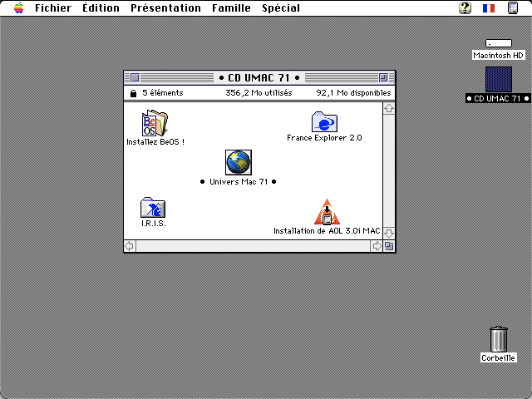
Task: Click the 'Corbeille' label
Action: pos(499,358)
